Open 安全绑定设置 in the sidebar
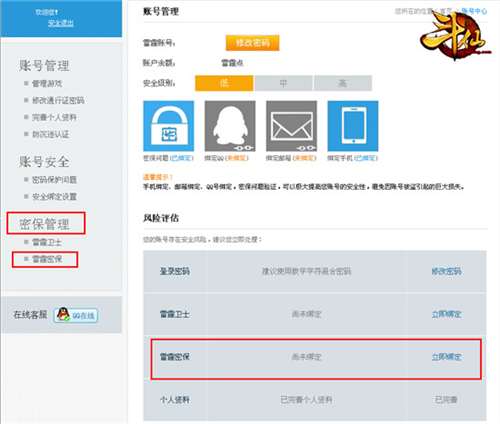Viewport: 500px width, 424px height. coord(54,196)
